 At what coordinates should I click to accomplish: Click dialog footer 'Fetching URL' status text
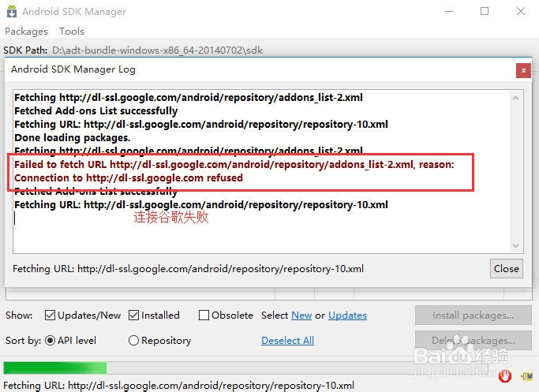(x=188, y=269)
